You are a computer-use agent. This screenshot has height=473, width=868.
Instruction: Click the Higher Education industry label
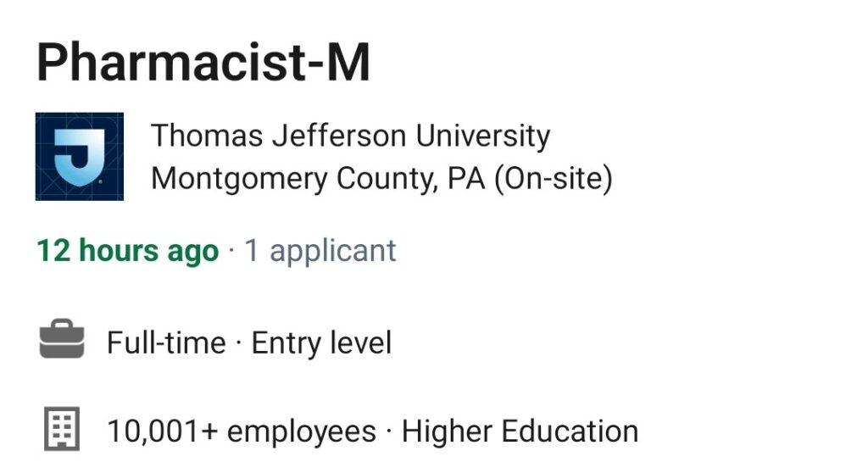click(x=520, y=431)
